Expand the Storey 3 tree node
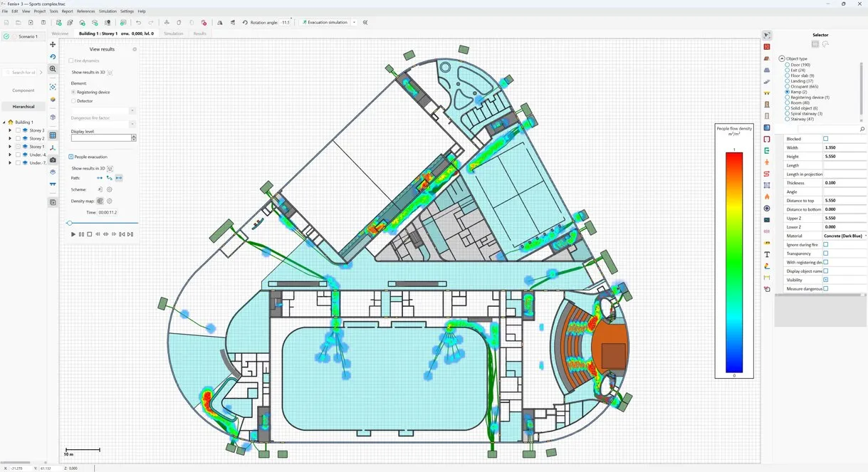The height and width of the screenshot is (472, 868). (10, 130)
